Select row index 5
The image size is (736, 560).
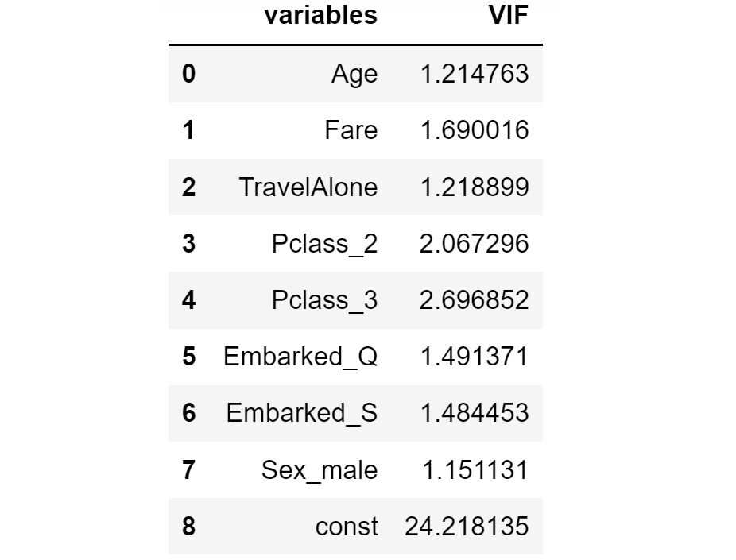[188, 357]
